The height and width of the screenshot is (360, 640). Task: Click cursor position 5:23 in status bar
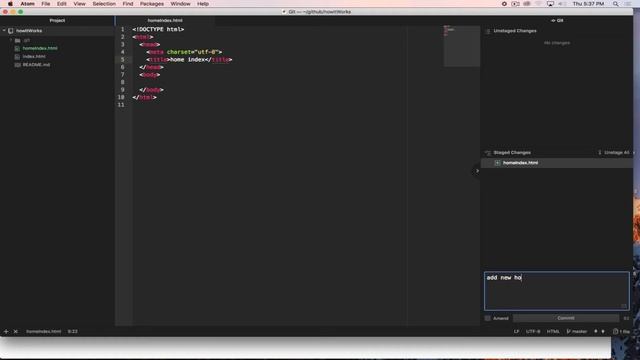point(73,331)
